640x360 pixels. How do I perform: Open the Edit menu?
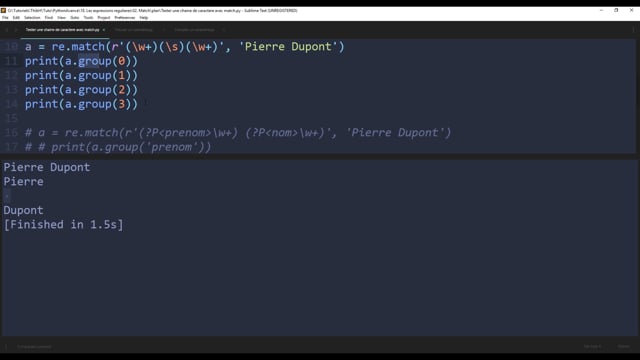coord(16,18)
